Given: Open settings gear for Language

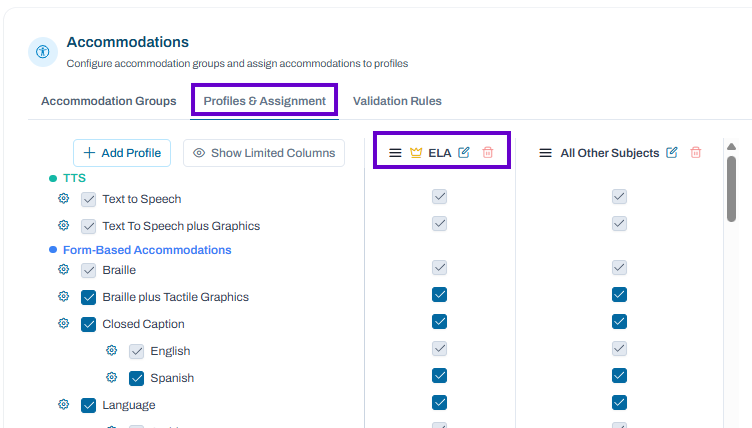Looking at the screenshot, I should [x=63, y=404].
